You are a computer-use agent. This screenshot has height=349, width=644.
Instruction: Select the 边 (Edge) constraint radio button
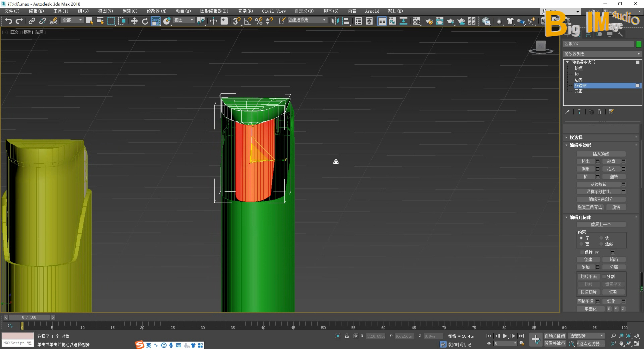[x=601, y=238]
